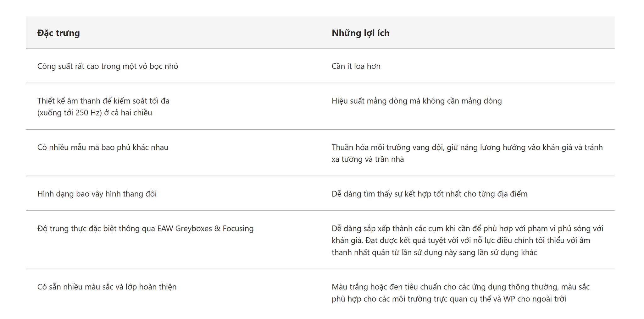Click the 'Đặc trưng' column header
The image size is (644, 319).
pos(58,33)
